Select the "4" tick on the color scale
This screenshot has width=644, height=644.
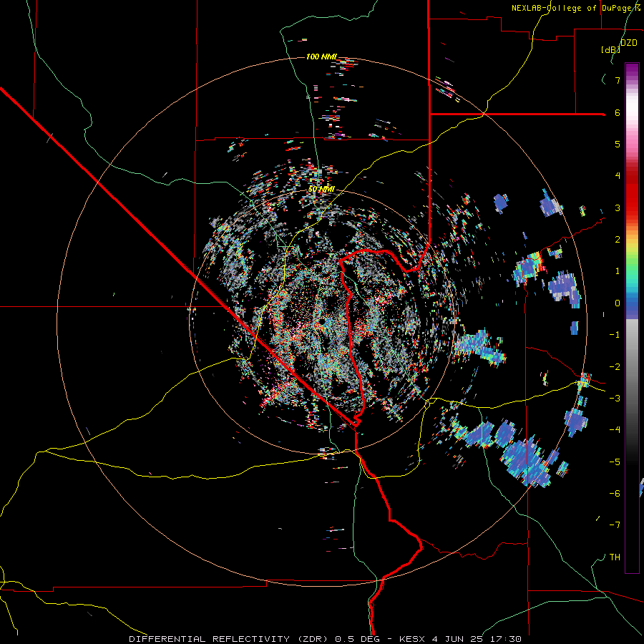618,176
